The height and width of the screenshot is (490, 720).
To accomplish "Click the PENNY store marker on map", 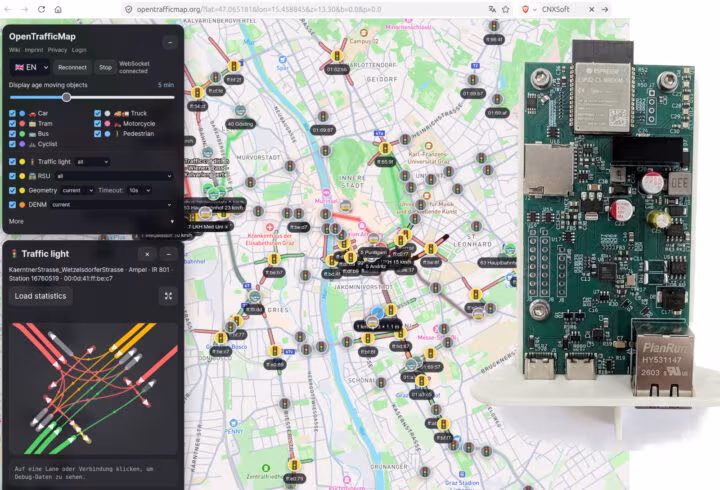I will click(233, 423).
